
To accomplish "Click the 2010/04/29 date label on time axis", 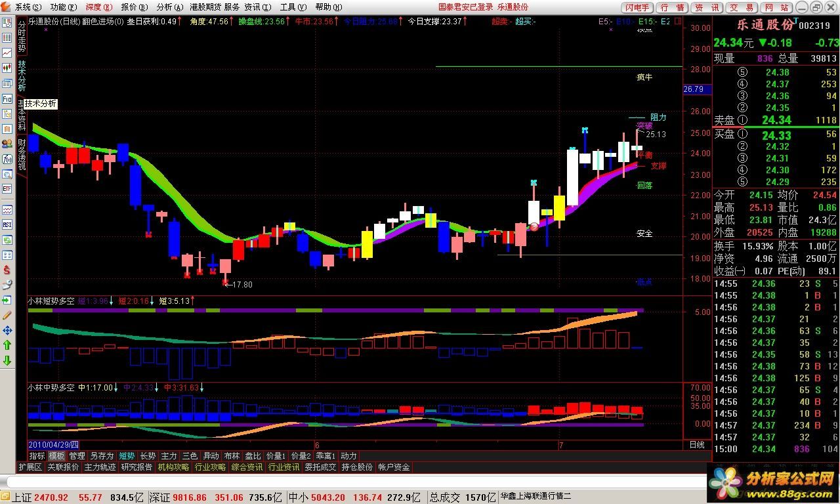I will [53, 444].
